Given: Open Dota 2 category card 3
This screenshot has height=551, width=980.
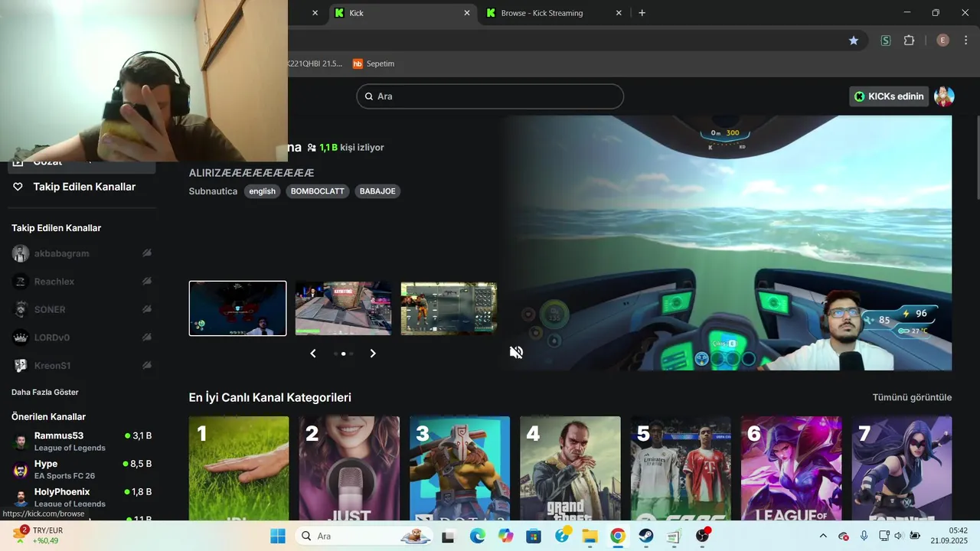Looking at the screenshot, I should [x=459, y=468].
